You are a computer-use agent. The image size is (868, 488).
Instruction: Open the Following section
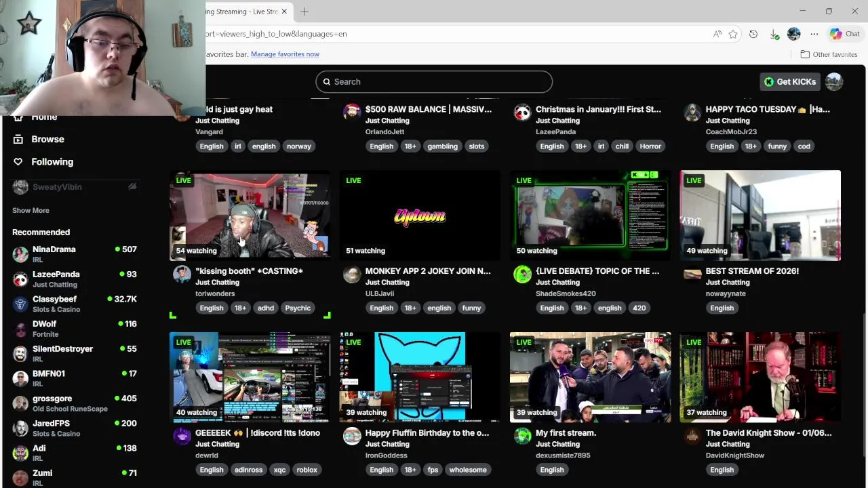[x=52, y=161]
